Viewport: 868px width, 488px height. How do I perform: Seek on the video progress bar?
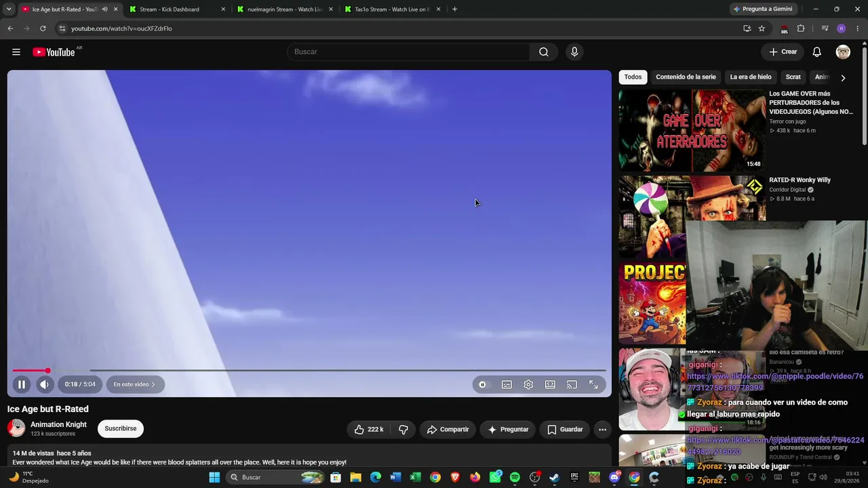pos(309,371)
